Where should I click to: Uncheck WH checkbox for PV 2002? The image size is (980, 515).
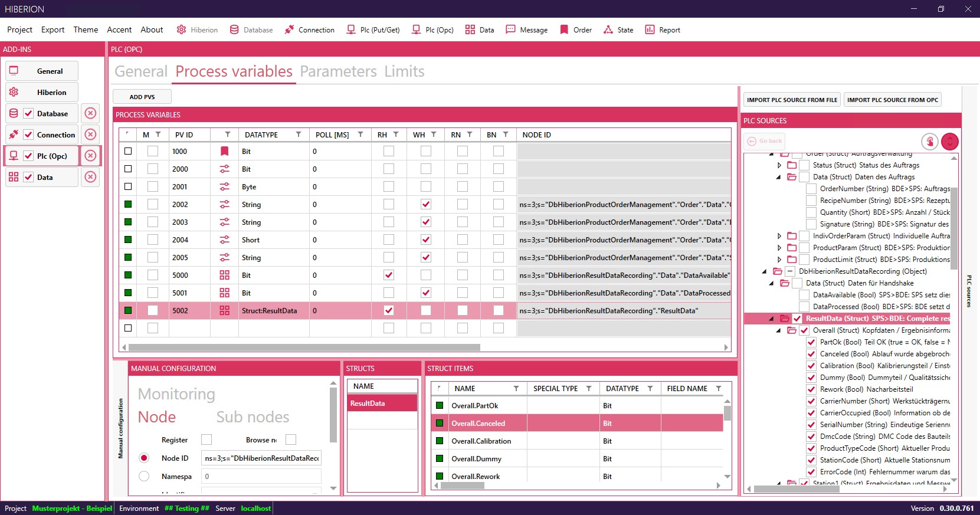click(x=425, y=204)
